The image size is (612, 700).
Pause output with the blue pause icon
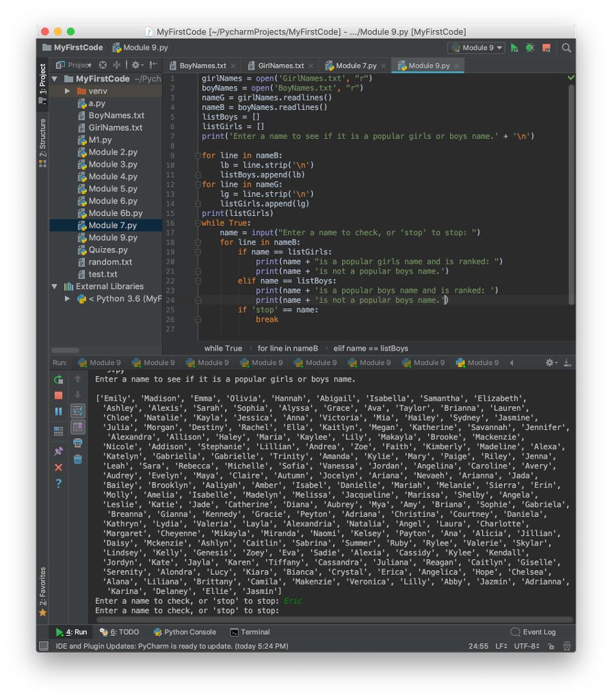(x=59, y=411)
